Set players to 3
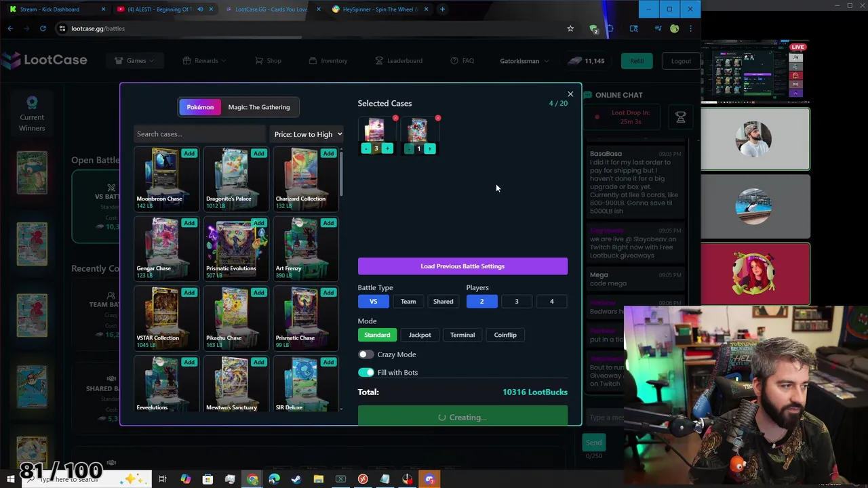868x488 pixels. 517,302
